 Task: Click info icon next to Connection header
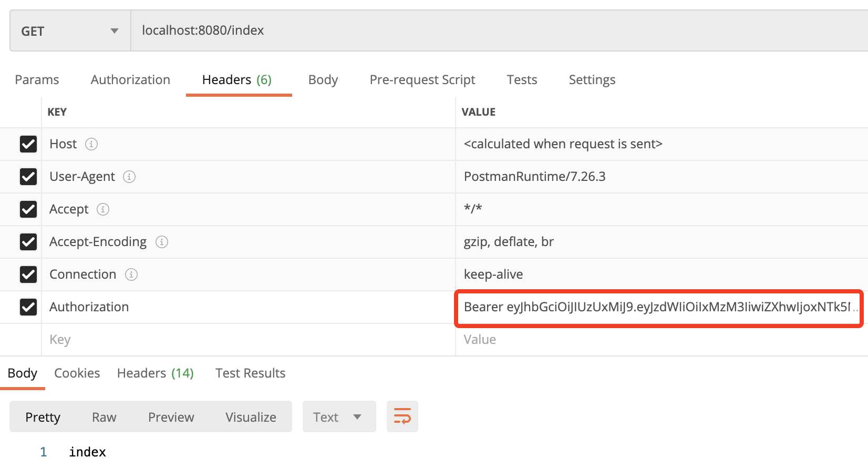point(131,274)
